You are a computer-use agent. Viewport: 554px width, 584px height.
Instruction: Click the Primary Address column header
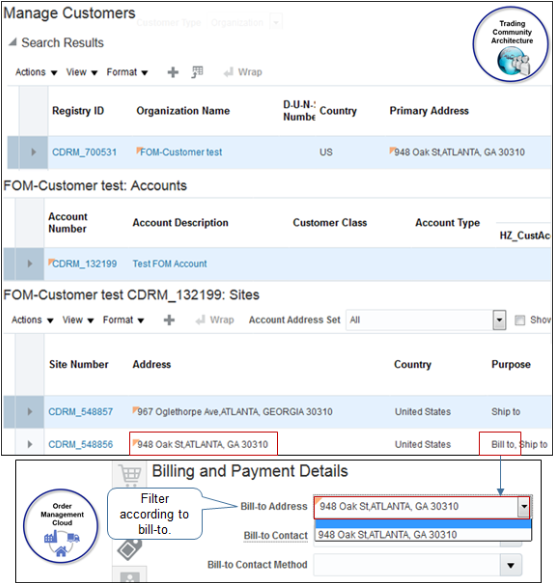[x=429, y=111]
